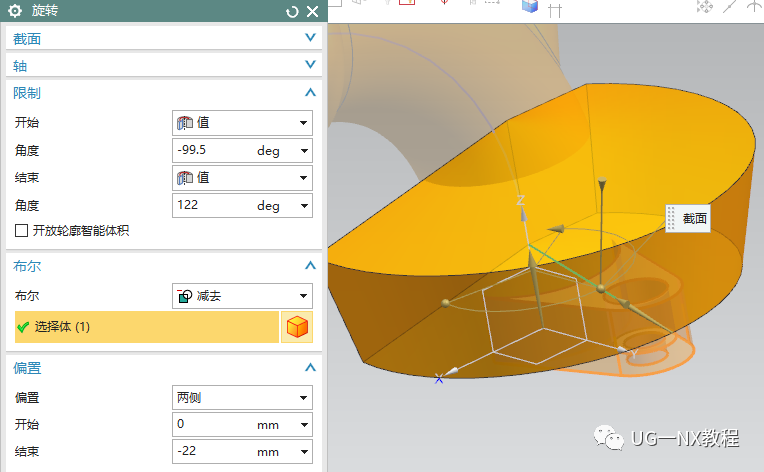Click the 截面 section header text
764x472 pixels.
click(x=27, y=39)
